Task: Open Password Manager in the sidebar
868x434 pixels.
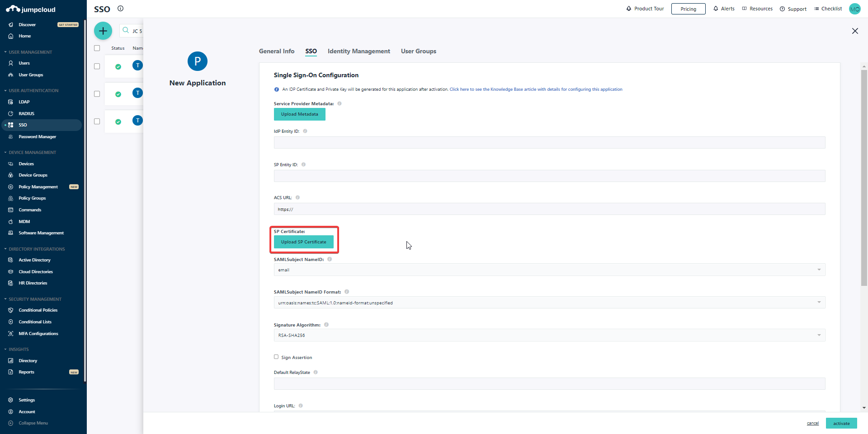Action: click(x=37, y=137)
